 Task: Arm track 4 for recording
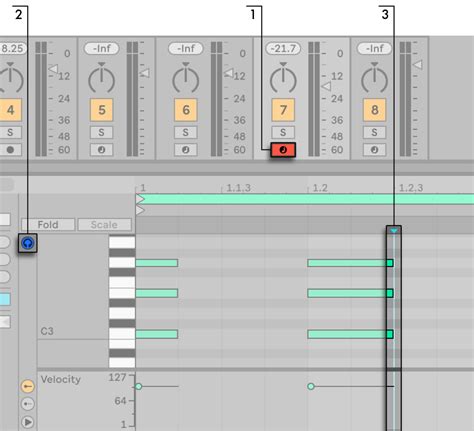coord(10,150)
